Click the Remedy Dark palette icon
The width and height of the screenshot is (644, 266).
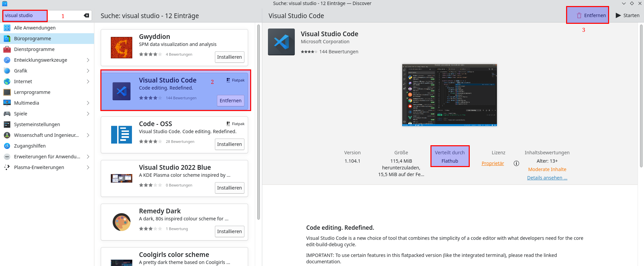[x=121, y=222]
